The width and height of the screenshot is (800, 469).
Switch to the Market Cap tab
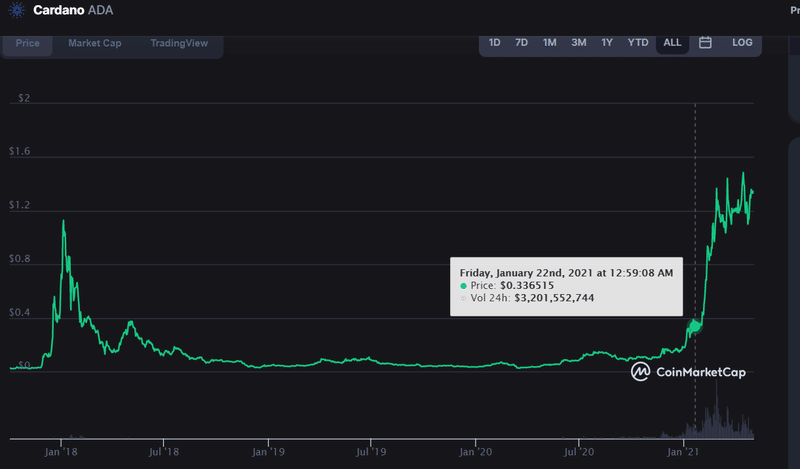(x=95, y=43)
